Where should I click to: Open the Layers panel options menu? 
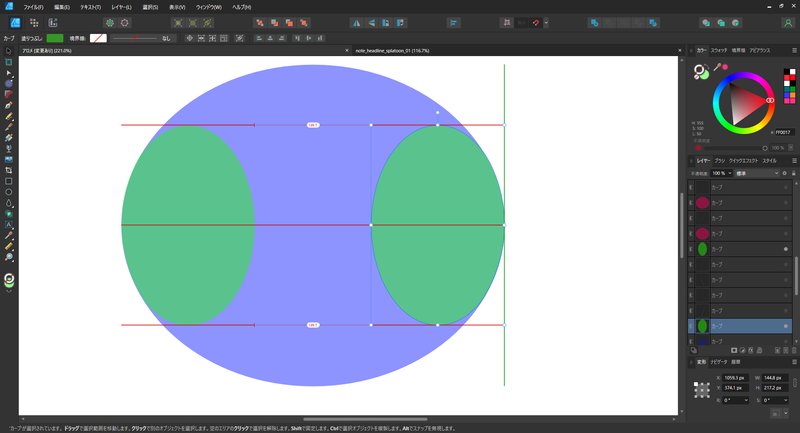point(794,161)
